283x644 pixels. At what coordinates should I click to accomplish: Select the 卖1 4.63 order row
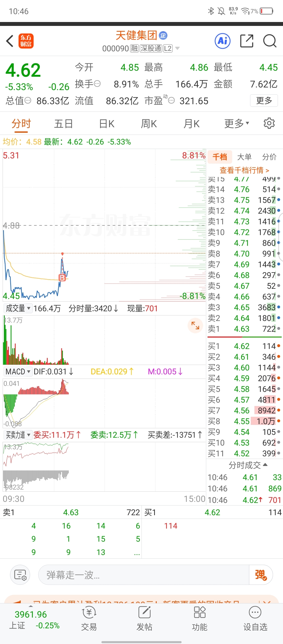click(x=244, y=329)
